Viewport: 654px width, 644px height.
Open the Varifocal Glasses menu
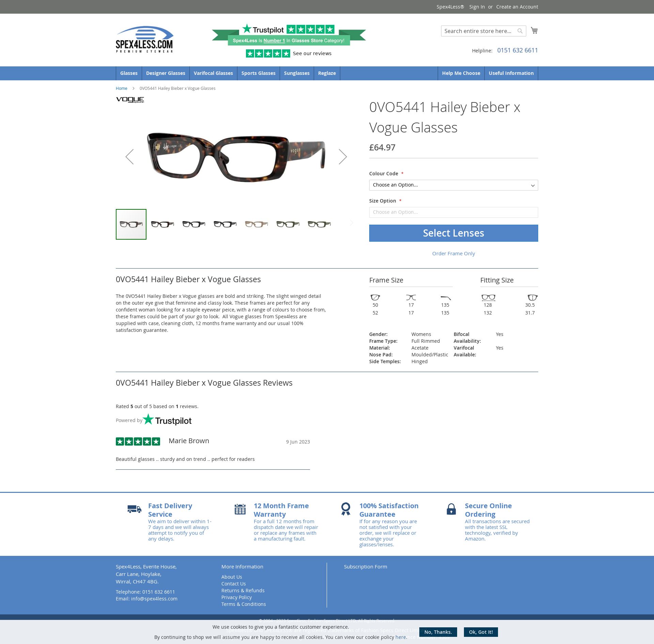click(213, 73)
